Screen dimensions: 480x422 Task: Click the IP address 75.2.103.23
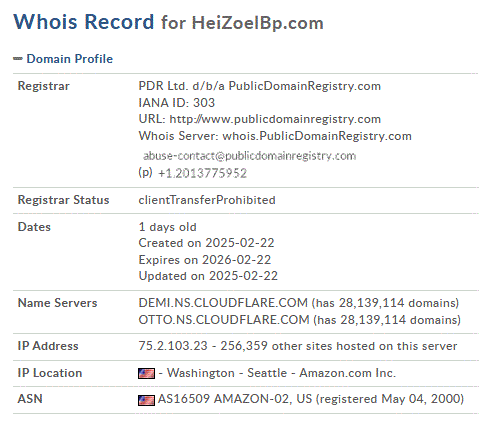[x=173, y=346]
